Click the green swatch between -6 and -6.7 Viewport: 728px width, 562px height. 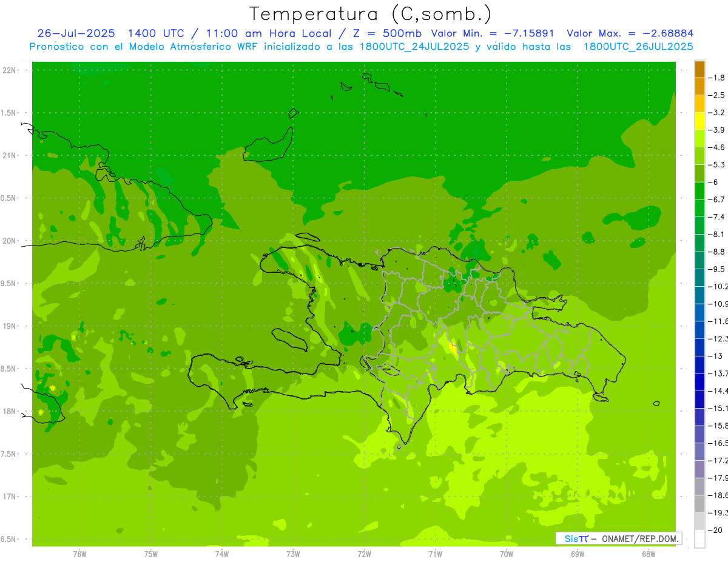pyautogui.click(x=699, y=190)
